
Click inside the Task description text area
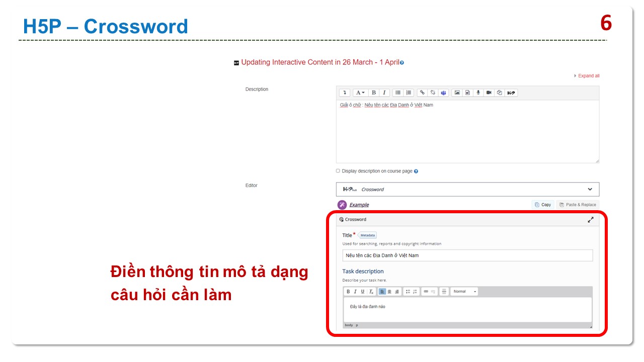[x=467, y=309]
